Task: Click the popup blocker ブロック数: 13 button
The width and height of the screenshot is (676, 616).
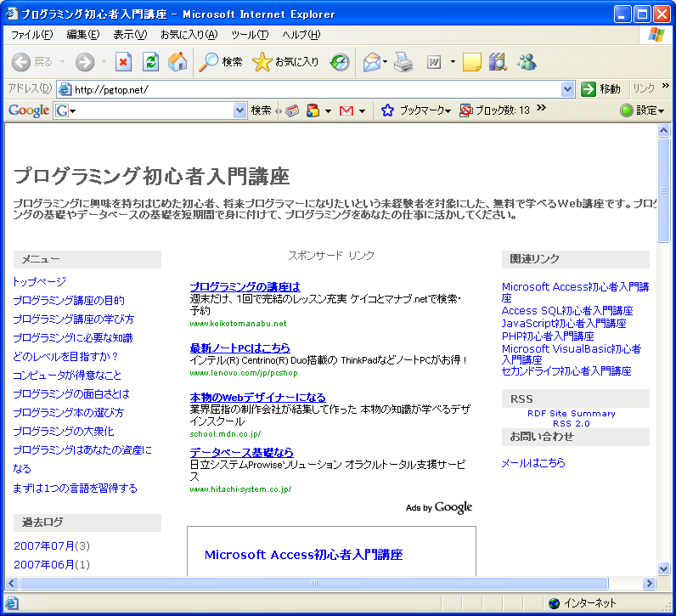Action: pyautogui.click(x=494, y=110)
